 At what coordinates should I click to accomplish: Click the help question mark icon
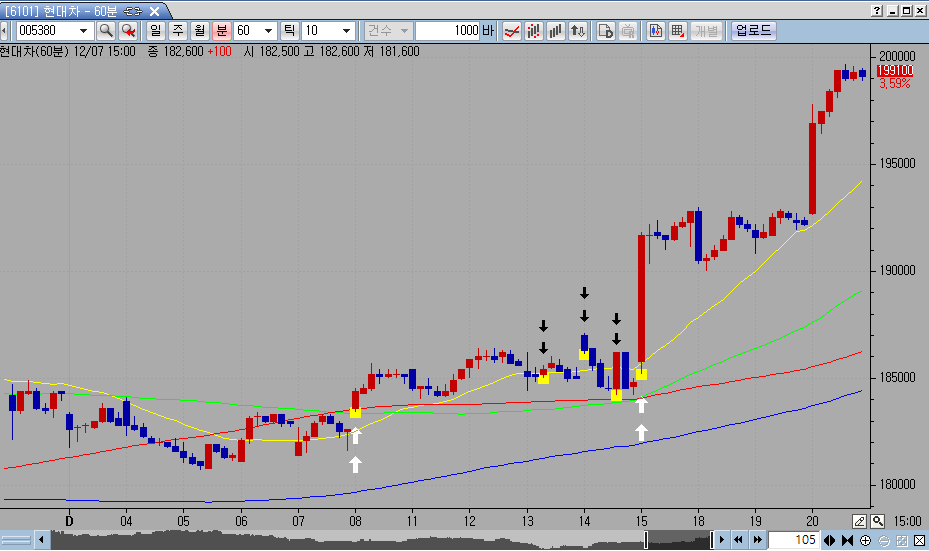[x=877, y=10]
